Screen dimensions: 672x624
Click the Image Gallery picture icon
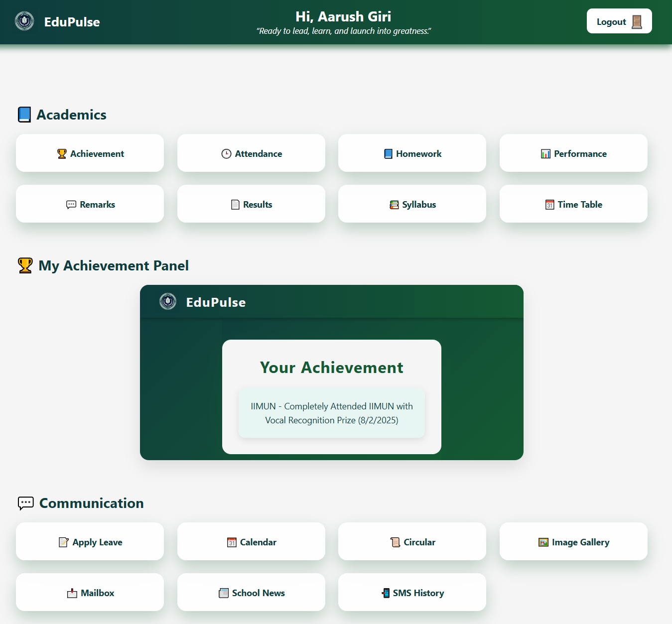[542, 542]
